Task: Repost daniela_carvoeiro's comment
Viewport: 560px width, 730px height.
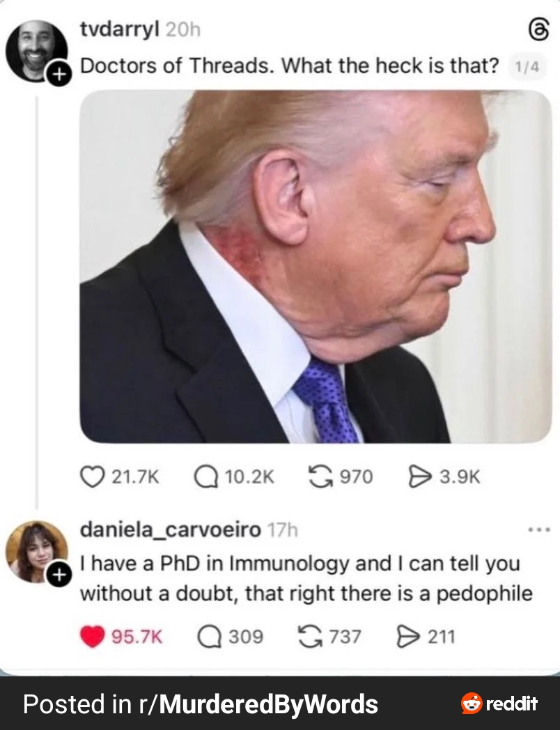Action: tap(311, 637)
